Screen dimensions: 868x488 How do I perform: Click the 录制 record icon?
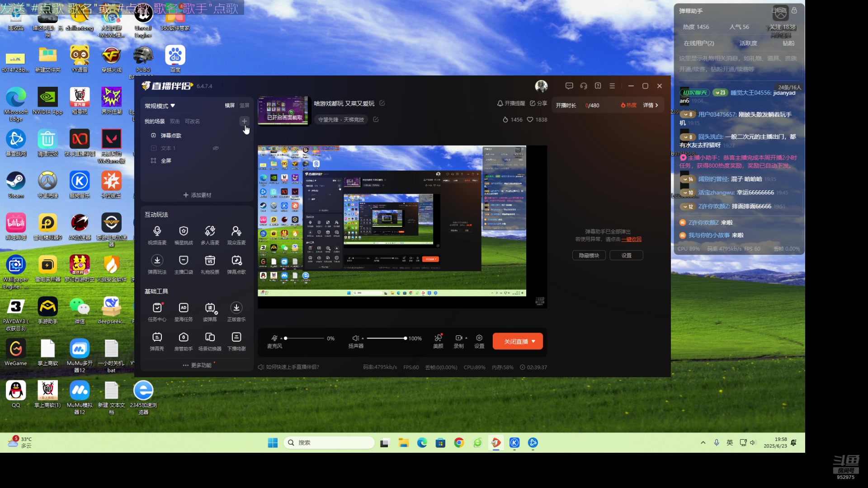[458, 338]
